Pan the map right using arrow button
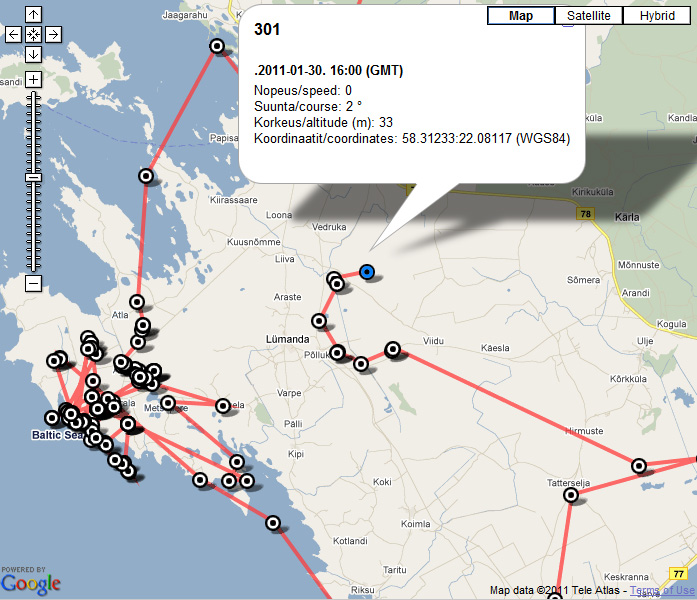 53,34
